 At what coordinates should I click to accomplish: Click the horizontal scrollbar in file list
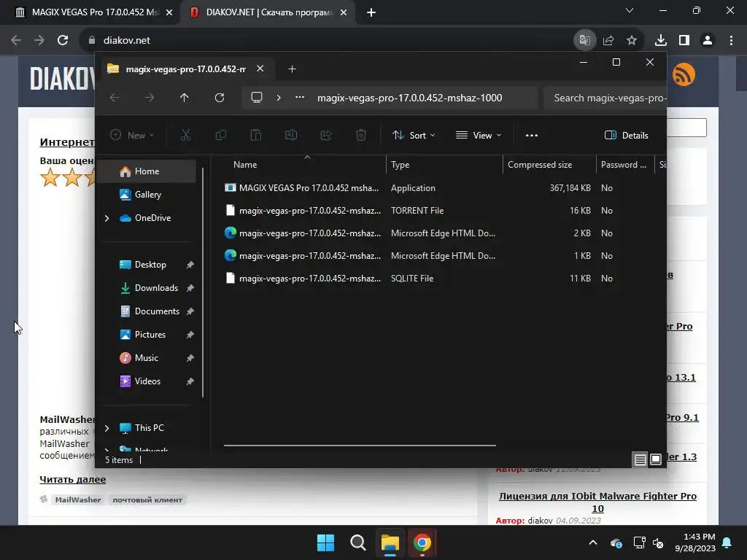point(360,446)
